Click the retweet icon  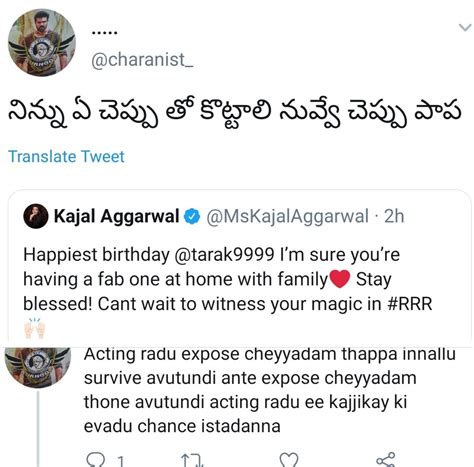(x=192, y=461)
